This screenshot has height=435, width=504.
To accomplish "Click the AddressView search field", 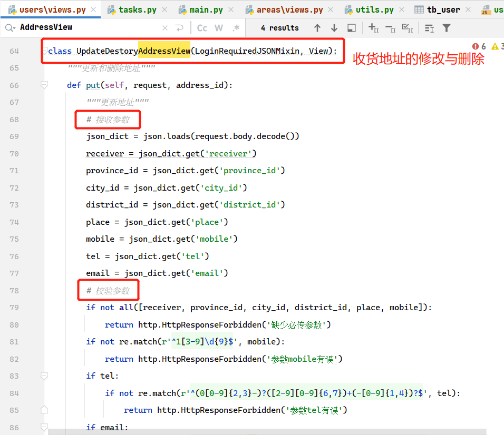I will point(89,27).
